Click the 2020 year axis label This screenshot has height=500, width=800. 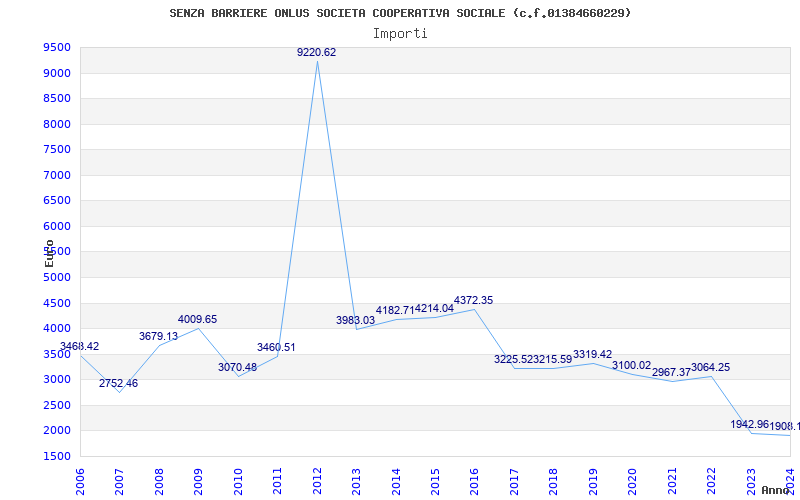(633, 481)
